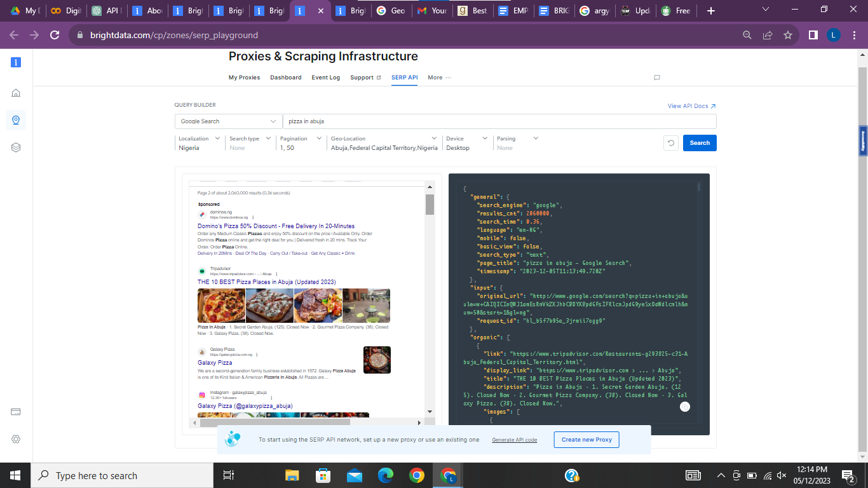Click the reset query circular-arrow button
The image size is (868, 488).
(x=670, y=143)
